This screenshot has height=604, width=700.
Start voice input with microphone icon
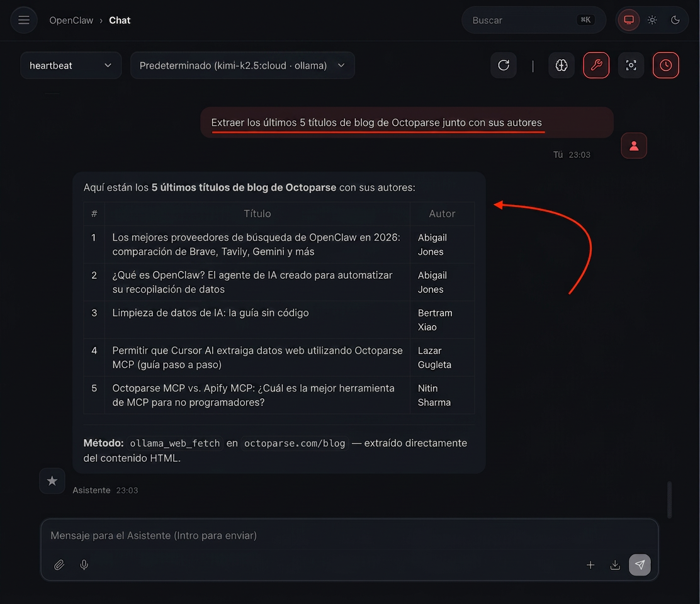[84, 565]
